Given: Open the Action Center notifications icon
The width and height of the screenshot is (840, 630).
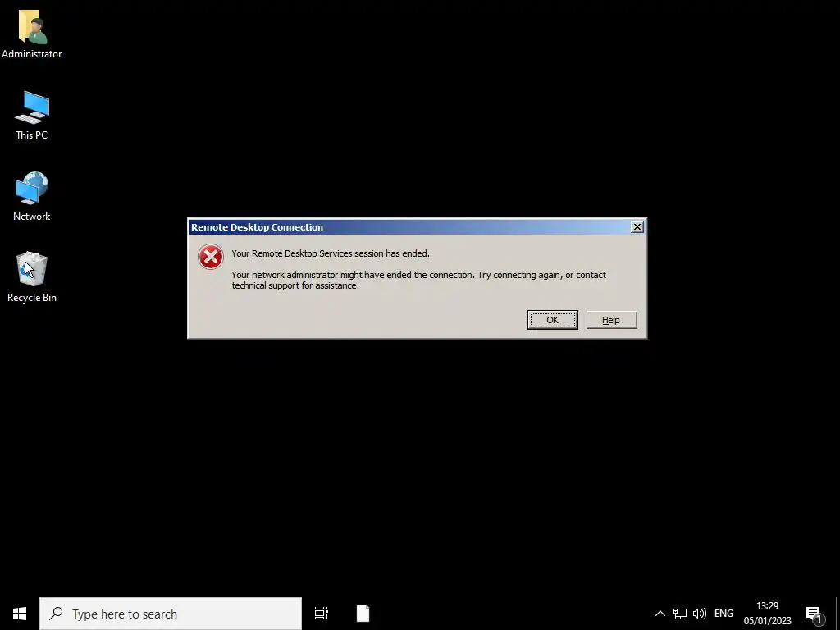Looking at the screenshot, I should (x=815, y=614).
